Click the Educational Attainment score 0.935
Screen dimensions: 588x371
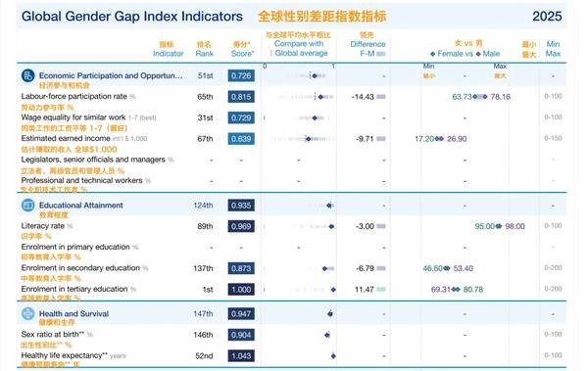click(x=241, y=206)
